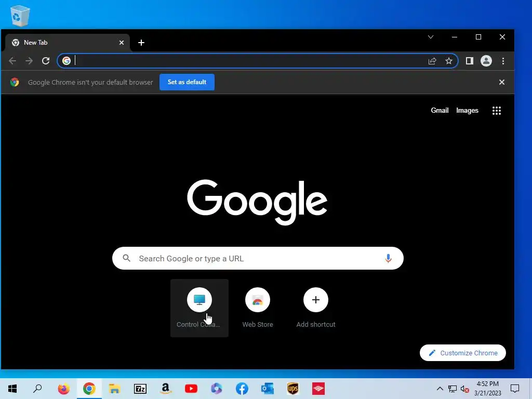Viewport: 532px width, 399px height.
Task: Open the Gmail link
Action: click(x=440, y=111)
